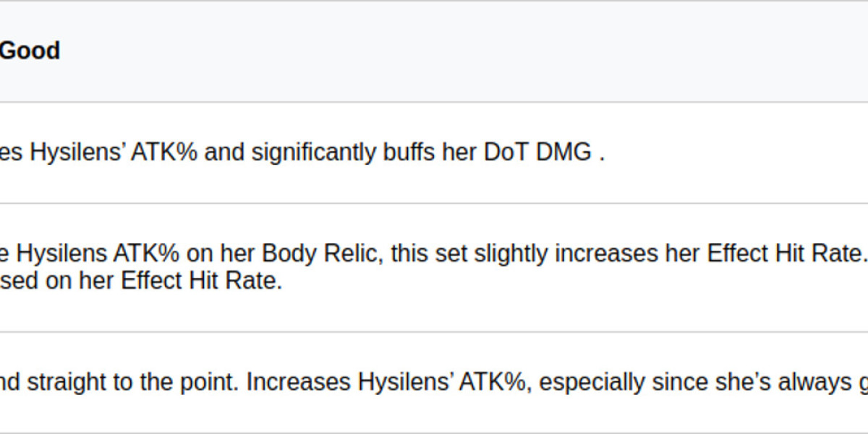
Task: Select "Hysilens' ATK%," in the third row
Action: click(444, 382)
